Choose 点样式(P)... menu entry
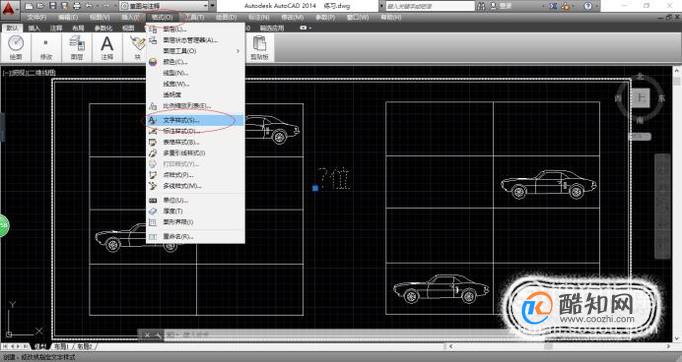Viewport: 682px width, 362px height. (x=195, y=175)
